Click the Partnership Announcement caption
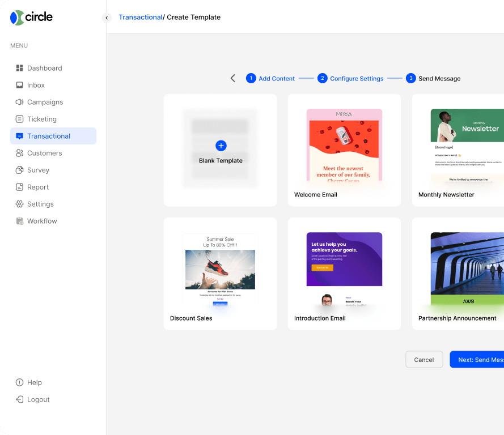This screenshot has width=504, height=435. (457, 318)
